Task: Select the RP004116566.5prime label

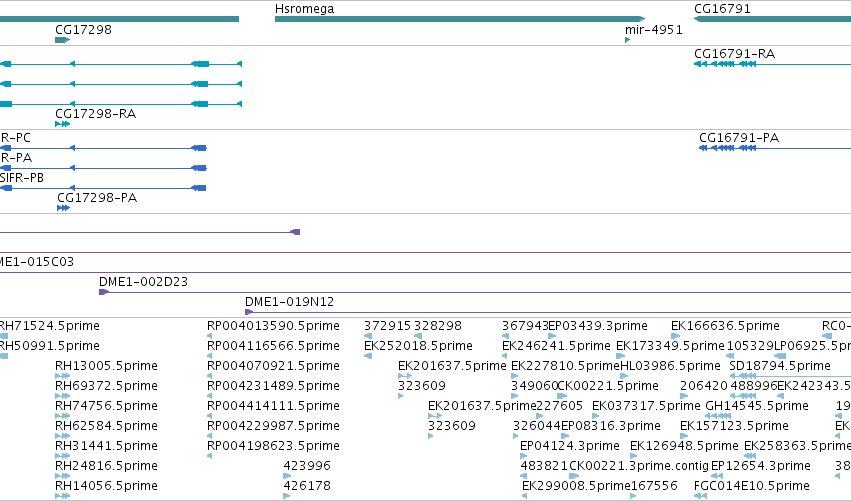Action: point(273,346)
